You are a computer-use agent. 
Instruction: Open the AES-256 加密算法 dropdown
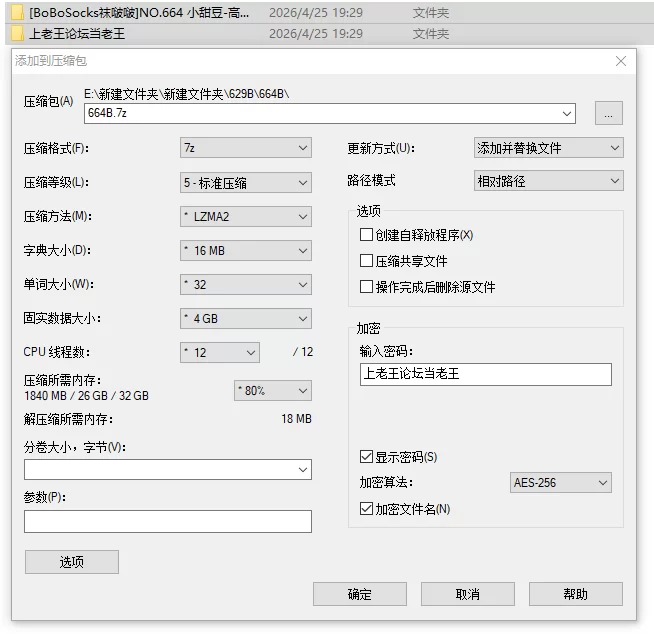point(561,483)
